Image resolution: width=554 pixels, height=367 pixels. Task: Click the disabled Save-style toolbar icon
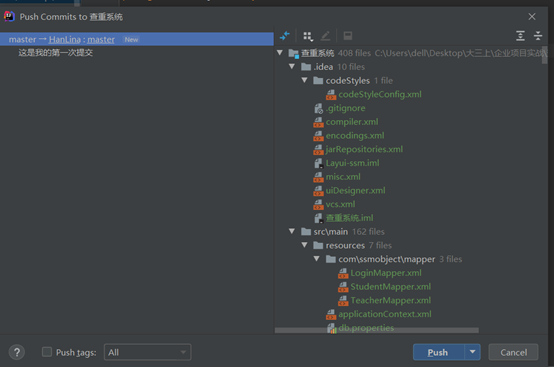(x=348, y=36)
